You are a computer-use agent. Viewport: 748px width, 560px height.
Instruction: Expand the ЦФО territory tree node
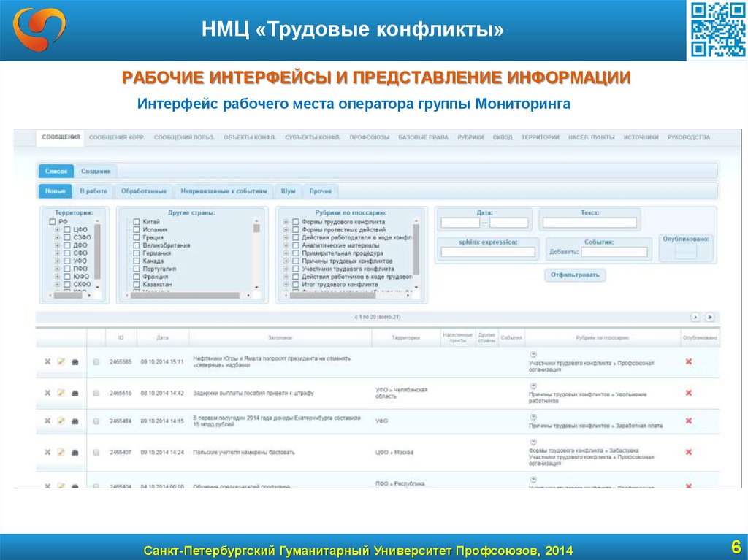[x=56, y=229]
